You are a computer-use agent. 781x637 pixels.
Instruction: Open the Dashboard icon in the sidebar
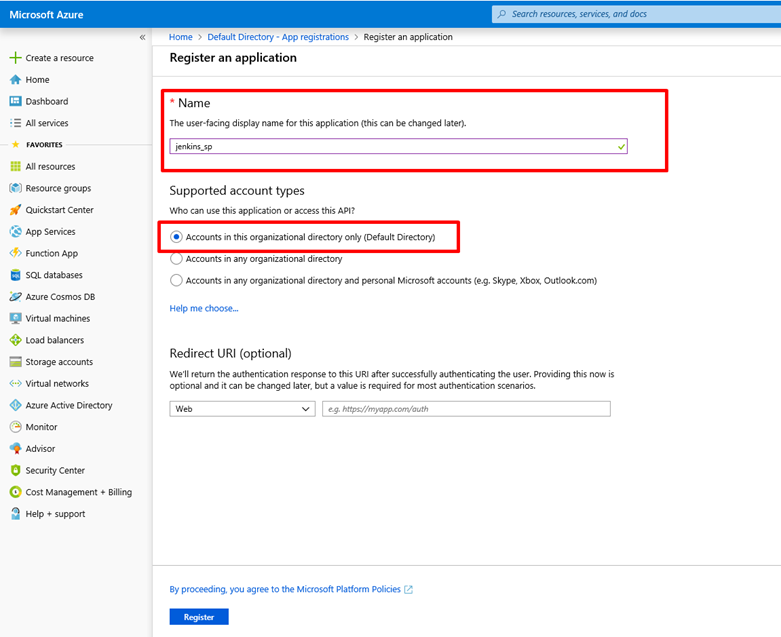tap(15, 101)
